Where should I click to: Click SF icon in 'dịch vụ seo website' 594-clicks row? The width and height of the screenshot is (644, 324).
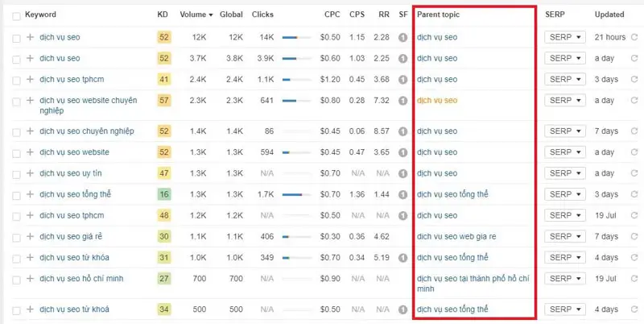[x=403, y=152]
